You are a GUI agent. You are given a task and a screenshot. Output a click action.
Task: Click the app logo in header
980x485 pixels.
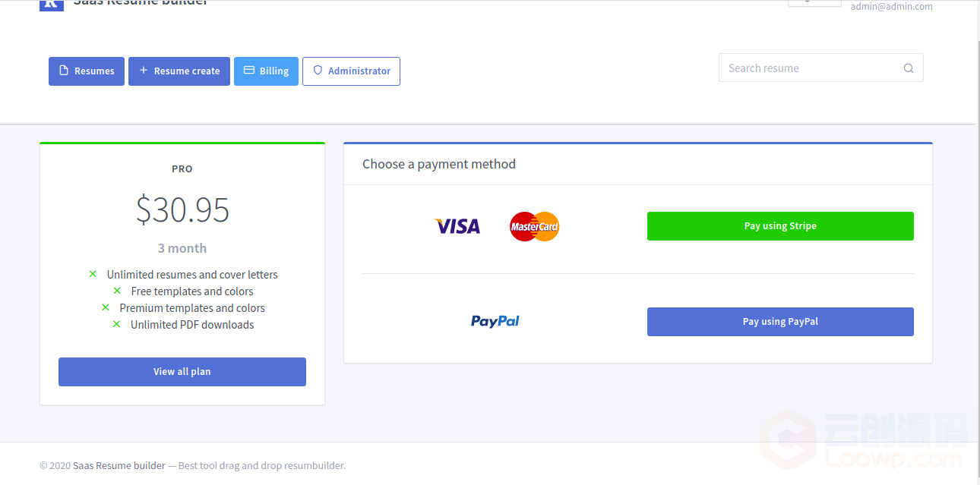pos(51,4)
